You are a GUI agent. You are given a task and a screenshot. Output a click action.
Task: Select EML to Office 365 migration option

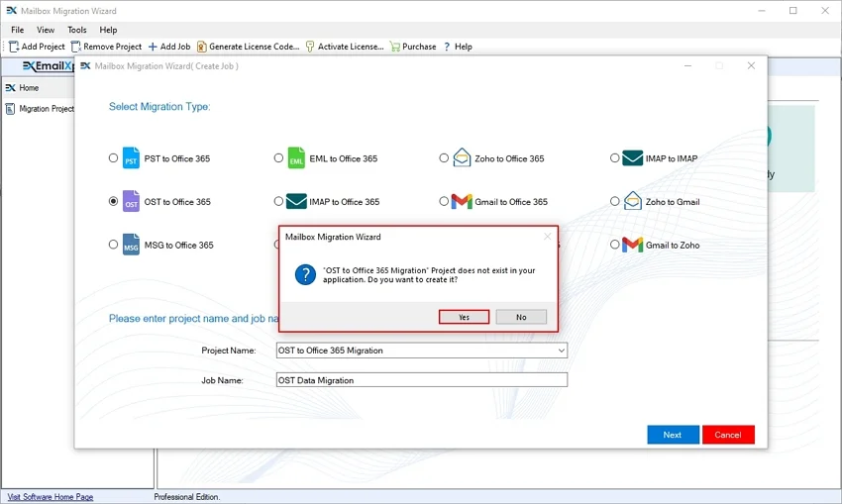pos(279,158)
